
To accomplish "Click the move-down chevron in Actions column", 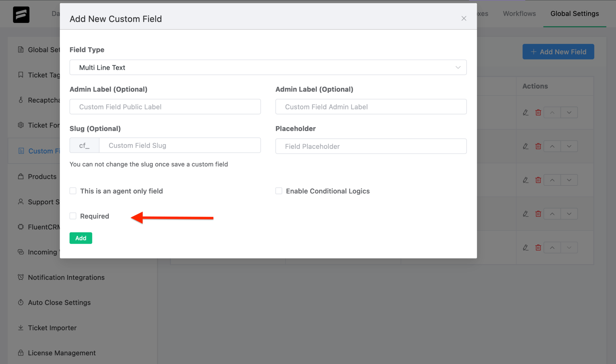I will tap(569, 112).
